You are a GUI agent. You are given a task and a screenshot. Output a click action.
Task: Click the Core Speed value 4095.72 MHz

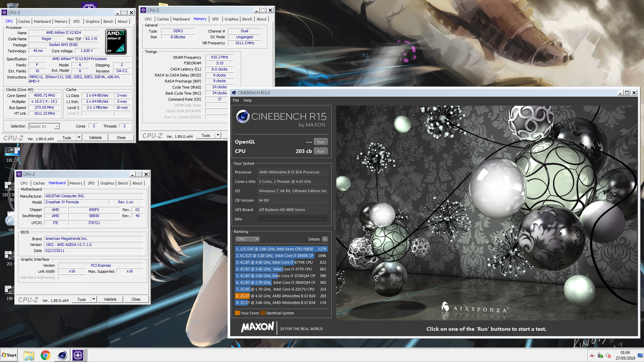44,96
